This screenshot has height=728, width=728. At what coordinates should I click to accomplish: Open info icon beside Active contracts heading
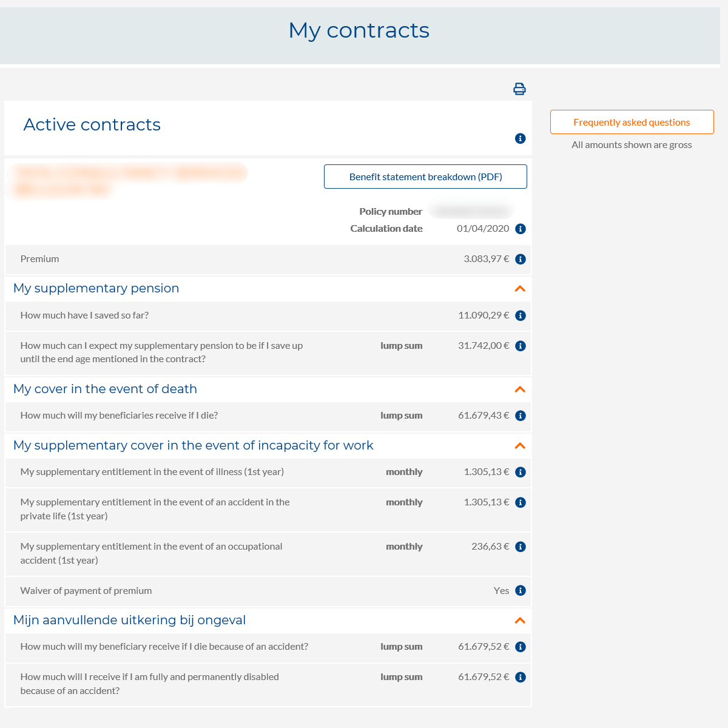[x=520, y=138]
